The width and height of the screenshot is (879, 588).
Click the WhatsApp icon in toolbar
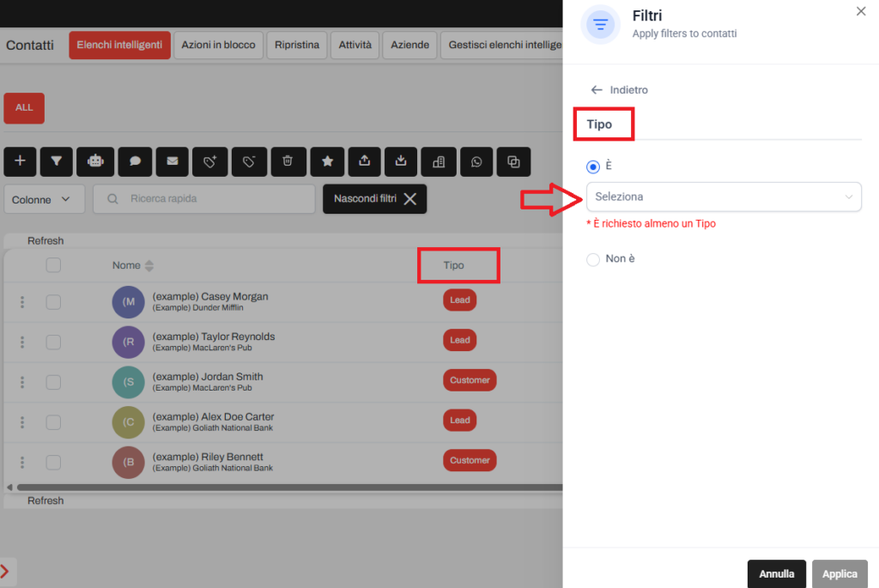[476, 161]
